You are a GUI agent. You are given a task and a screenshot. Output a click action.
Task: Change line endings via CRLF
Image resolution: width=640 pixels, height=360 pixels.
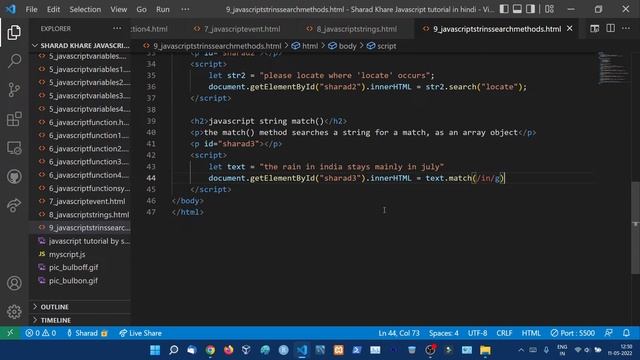click(x=504, y=333)
